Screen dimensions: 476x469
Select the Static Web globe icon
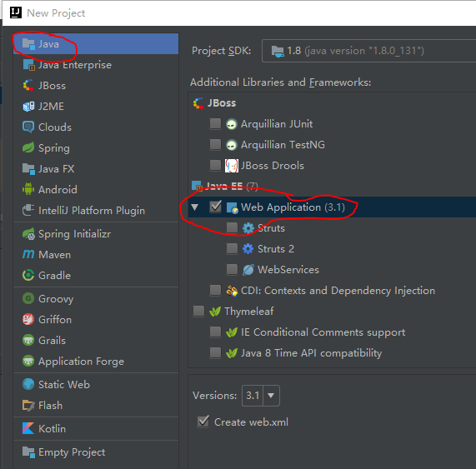point(28,384)
